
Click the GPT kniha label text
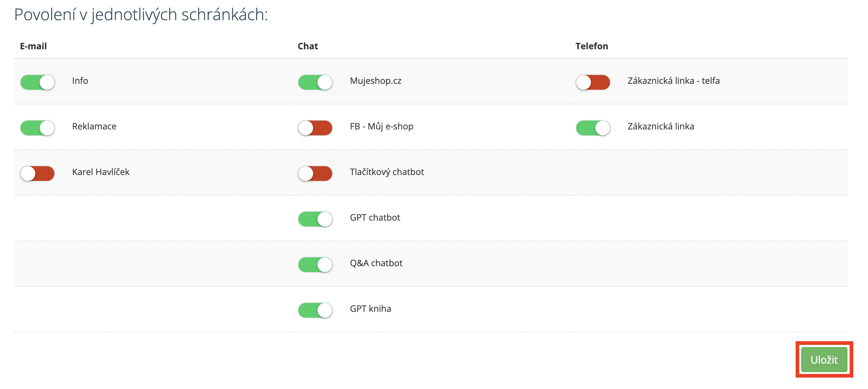click(370, 309)
